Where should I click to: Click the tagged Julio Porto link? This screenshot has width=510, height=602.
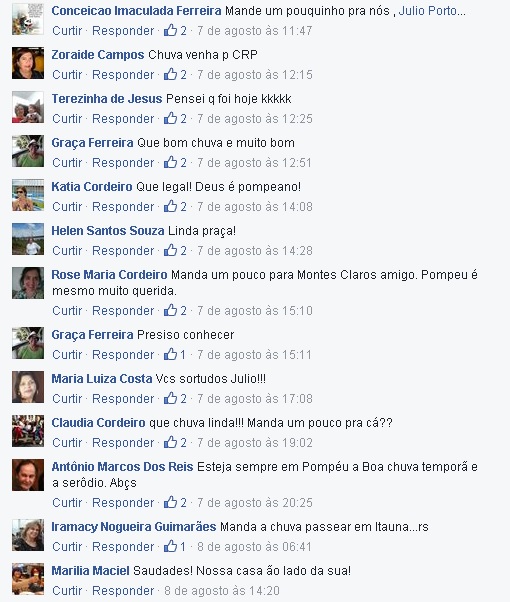[x=432, y=11]
